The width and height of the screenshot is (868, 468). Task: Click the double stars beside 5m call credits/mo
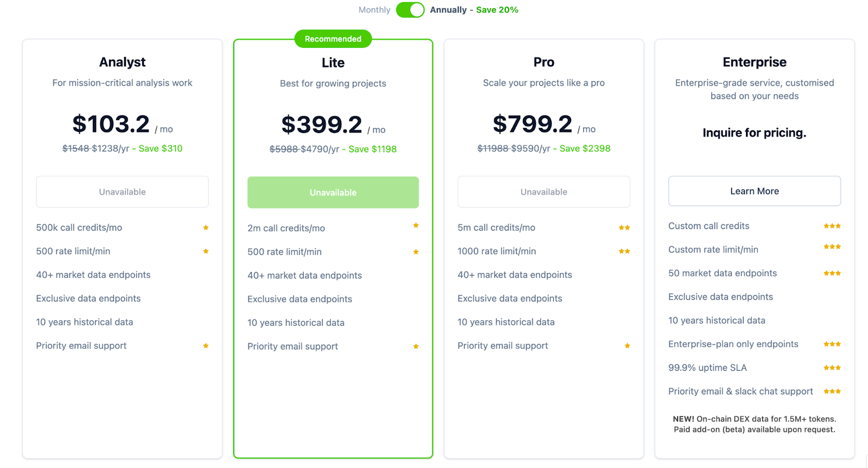(624, 227)
